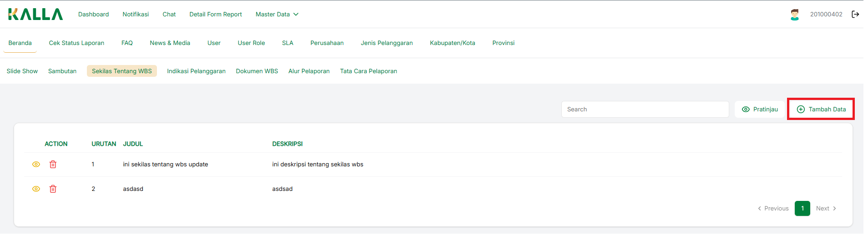The width and height of the screenshot is (868, 235).
Task: Open Cek Status Laporan section
Action: (76, 43)
